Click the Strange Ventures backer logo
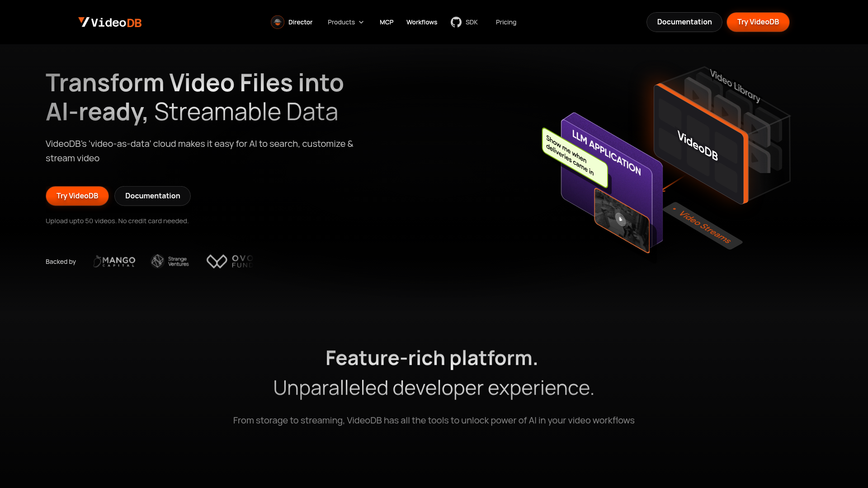 point(170,261)
